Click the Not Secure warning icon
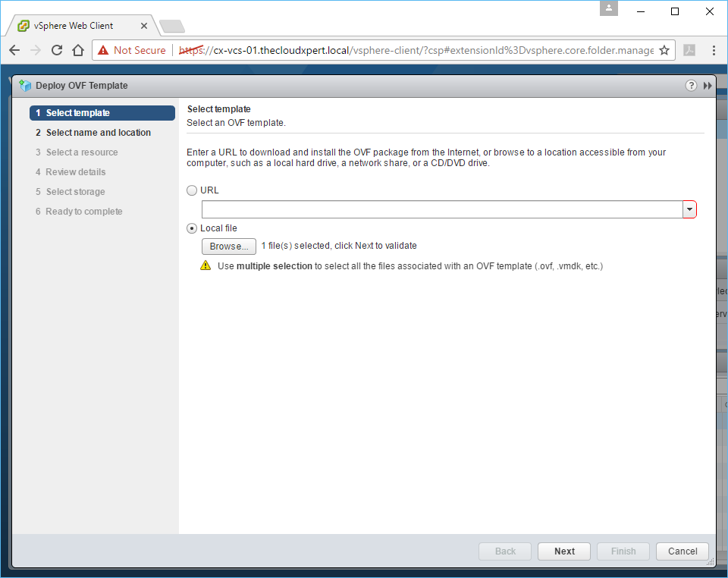Screen dimensions: 728x578 pyautogui.click(x=104, y=50)
